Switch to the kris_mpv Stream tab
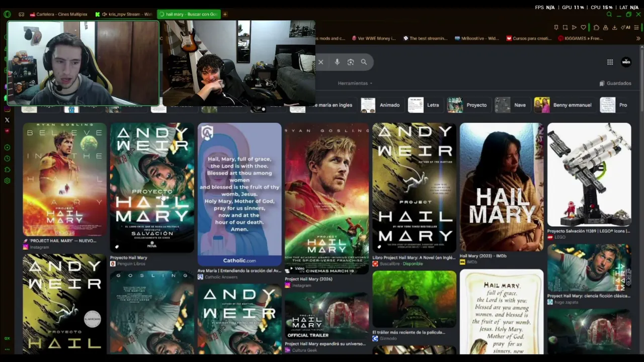Screen dimensions: 644x362 click(124, 14)
